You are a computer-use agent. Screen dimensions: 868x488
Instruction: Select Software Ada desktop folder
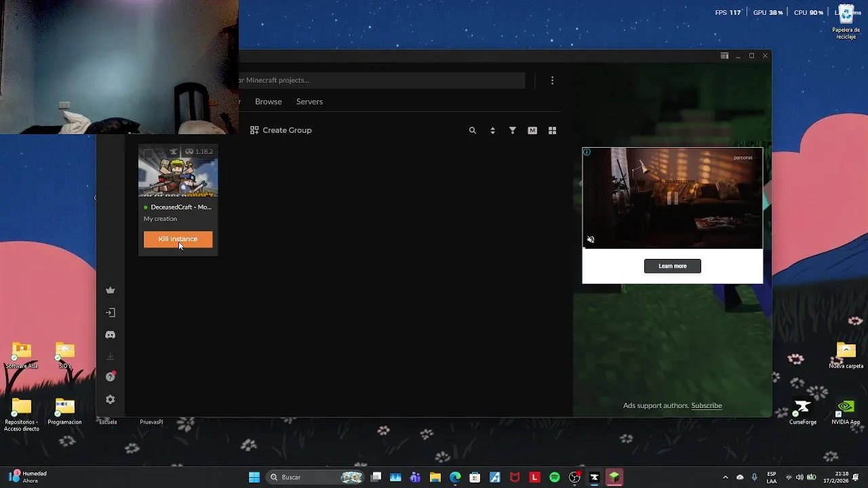pos(22,356)
